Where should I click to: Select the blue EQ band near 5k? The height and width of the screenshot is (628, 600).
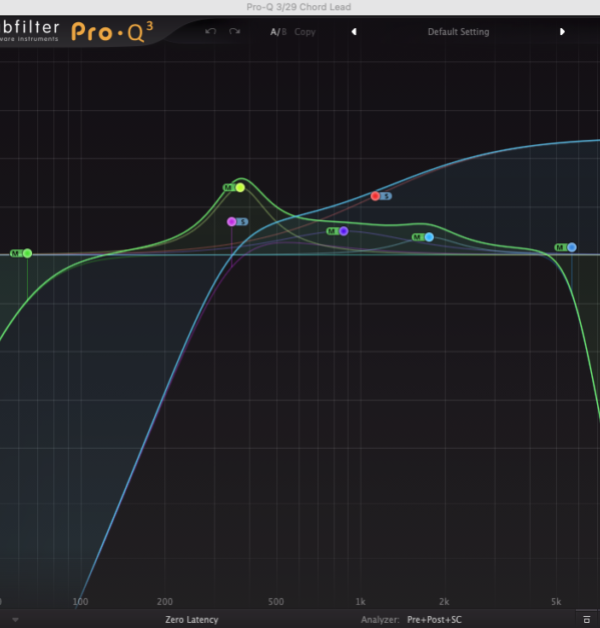(572, 247)
